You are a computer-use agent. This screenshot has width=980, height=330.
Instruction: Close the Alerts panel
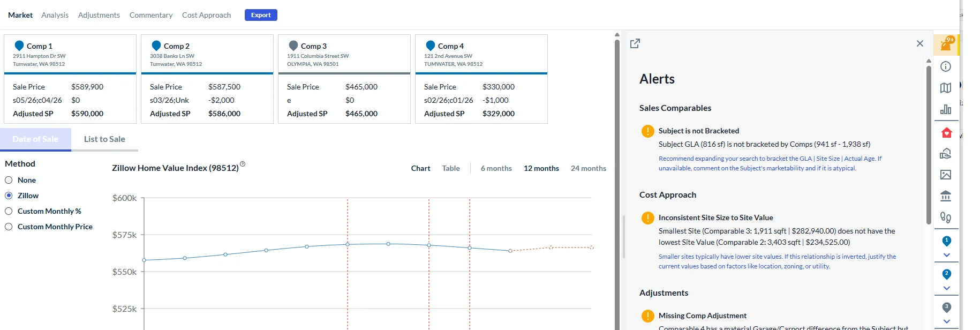pos(920,43)
